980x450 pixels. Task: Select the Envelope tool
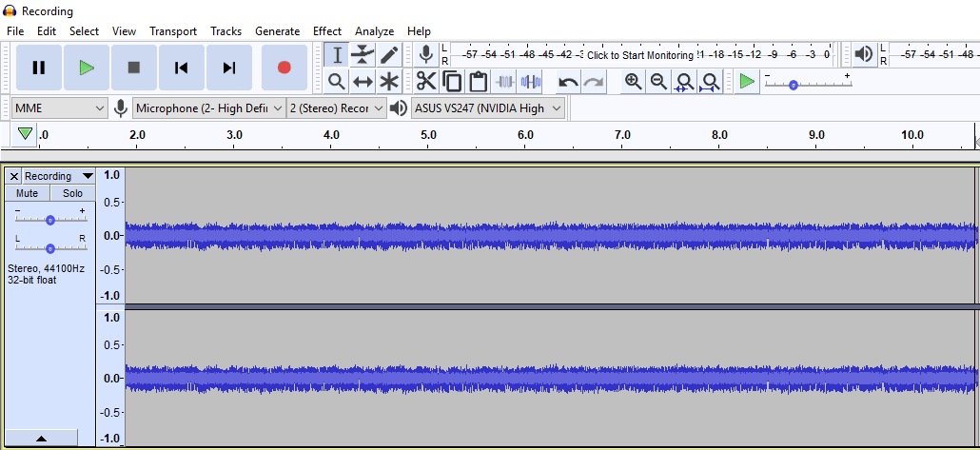click(x=363, y=55)
